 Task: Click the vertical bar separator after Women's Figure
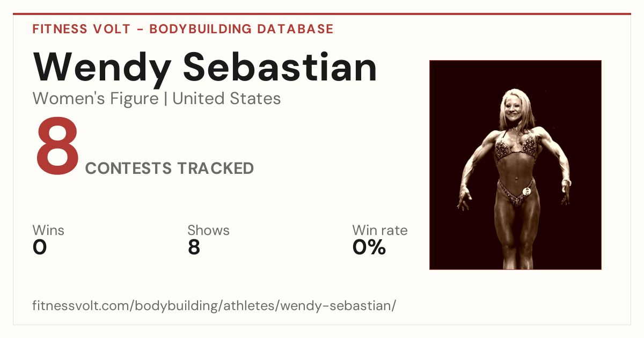[x=165, y=99]
